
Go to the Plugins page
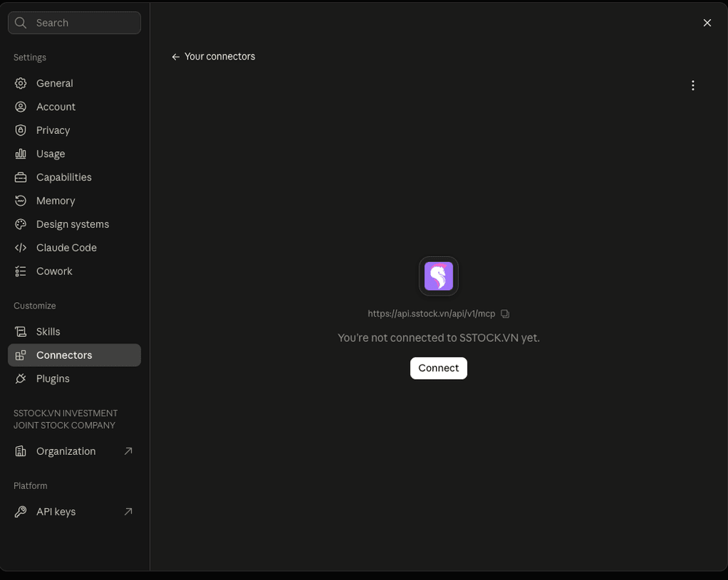click(74, 378)
